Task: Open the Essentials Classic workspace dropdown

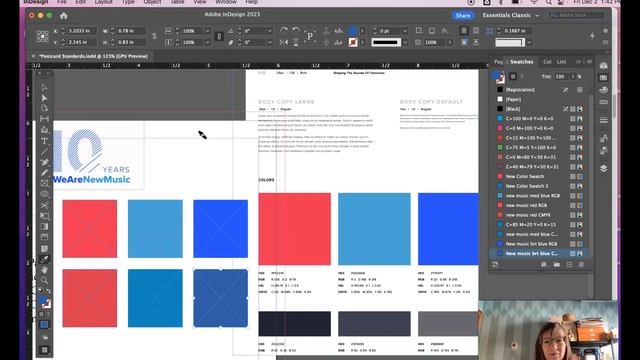Action: [510, 16]
